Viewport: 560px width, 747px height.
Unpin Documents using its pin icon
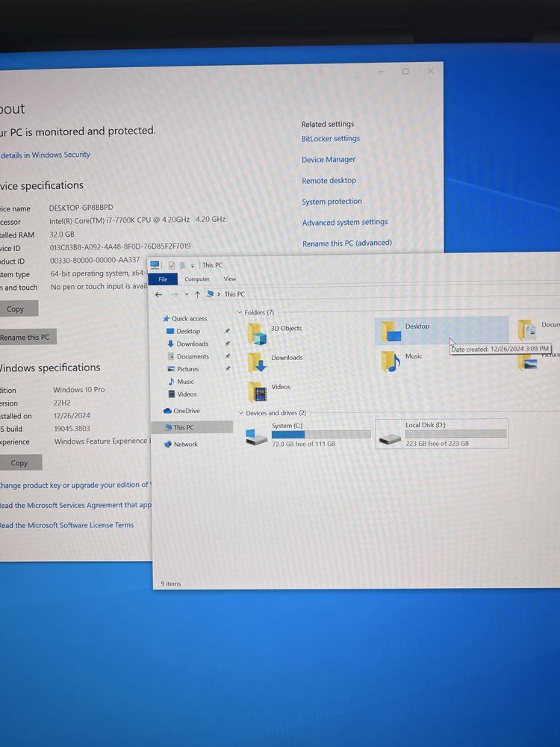pyautogui.click(x=227, y=356)
